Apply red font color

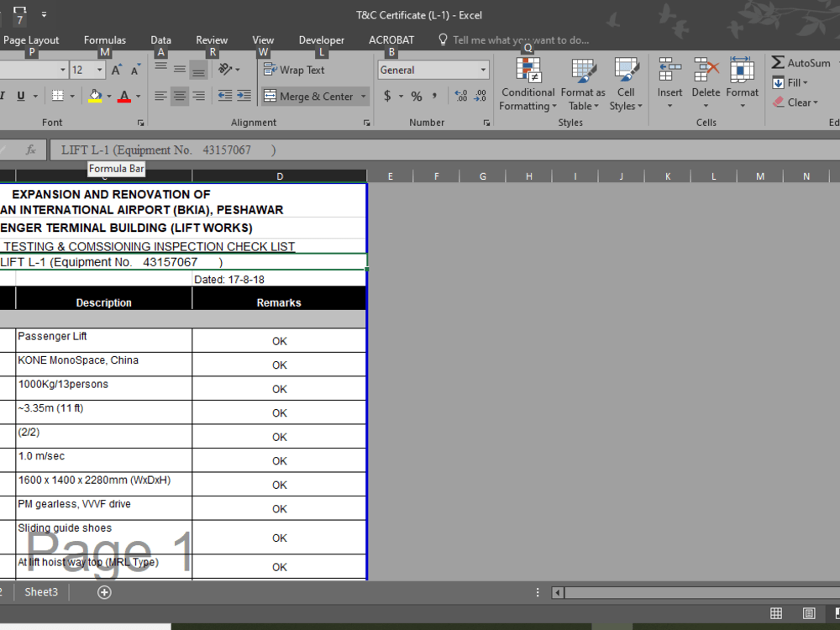tap(124, 97)
